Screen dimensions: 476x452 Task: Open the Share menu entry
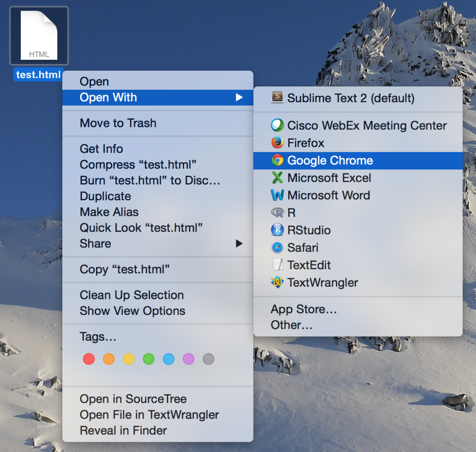(158, 244)
